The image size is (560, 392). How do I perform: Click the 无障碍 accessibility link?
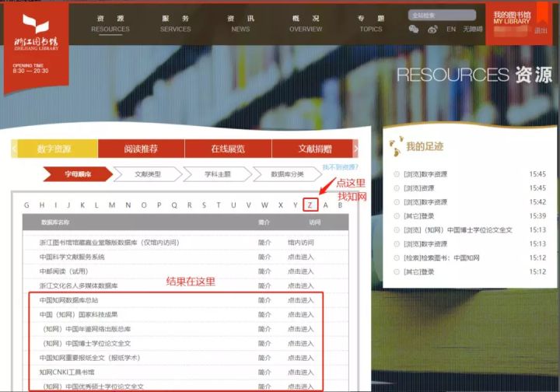pyautogui.click(x=473, y=30)
